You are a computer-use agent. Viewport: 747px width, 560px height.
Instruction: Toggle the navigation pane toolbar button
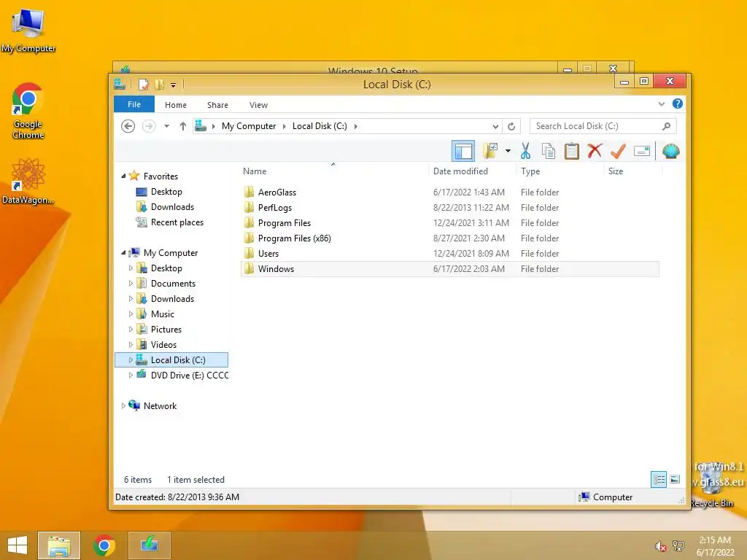pos(463,152)
